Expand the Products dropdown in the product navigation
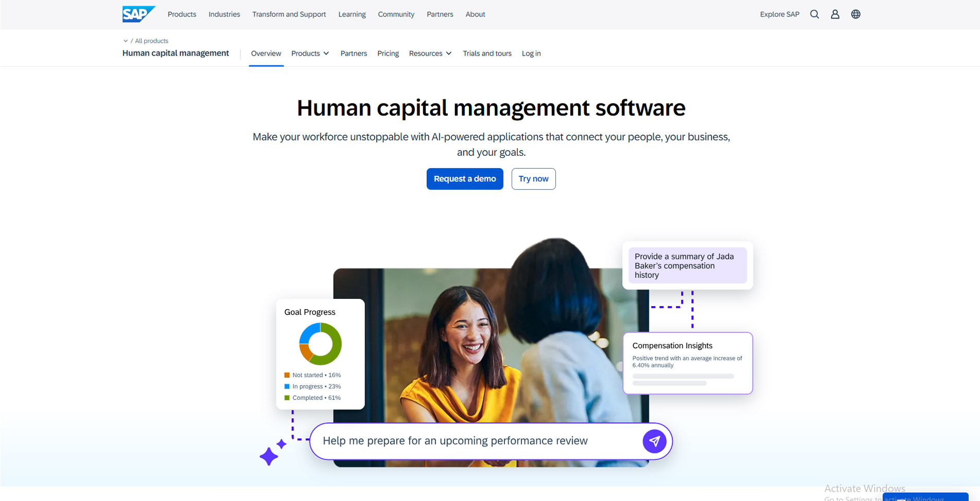The image size is (980, 501). tap(310, 53)
